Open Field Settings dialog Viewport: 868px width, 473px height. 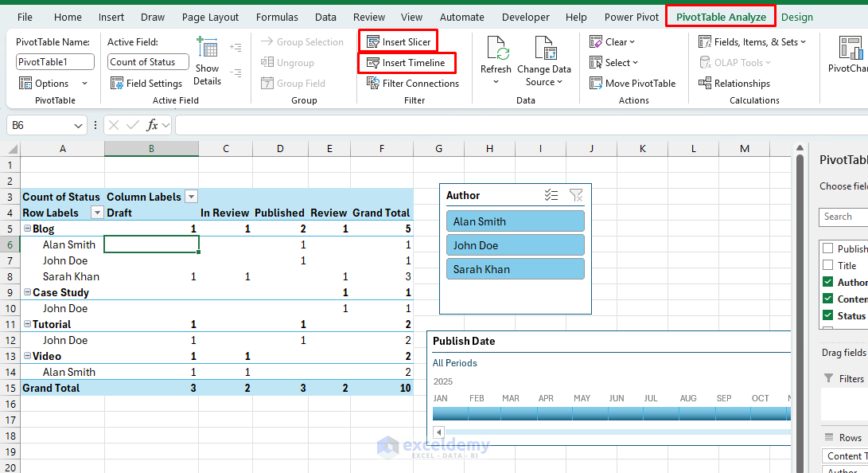click(x=146, y=84)
